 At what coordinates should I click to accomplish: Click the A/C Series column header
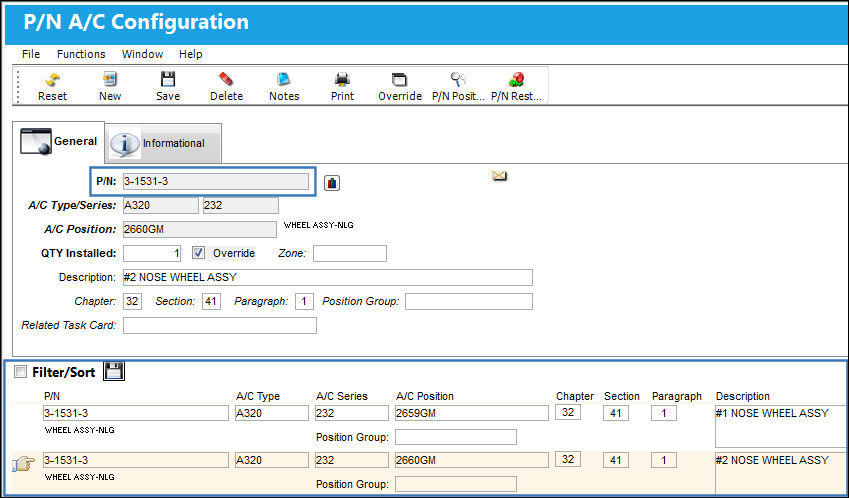tap(342, 396)
